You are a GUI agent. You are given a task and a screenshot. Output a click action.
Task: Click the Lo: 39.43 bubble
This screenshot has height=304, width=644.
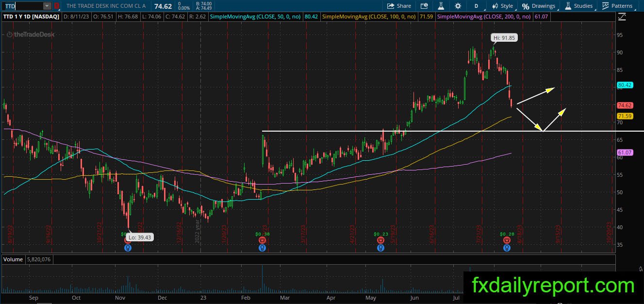pyautogui.click(x=139, y=238)
